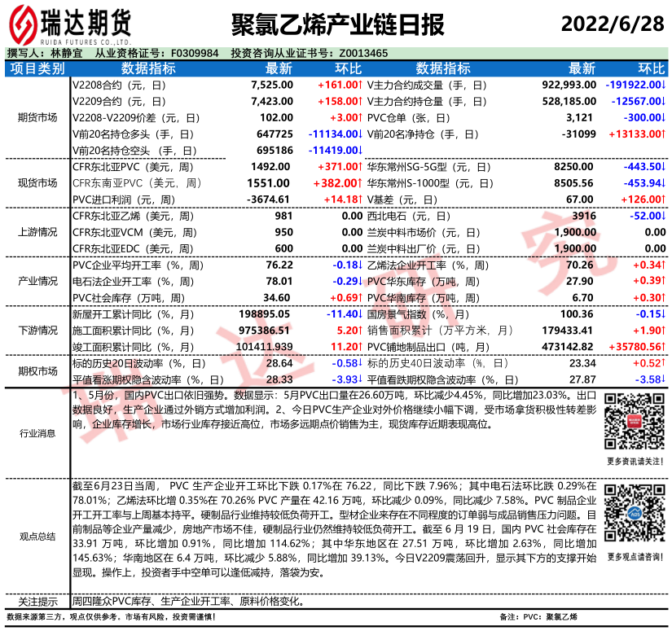Viewport: 672px width, 631px height.
Task: Click the 下游情况 category label
Action: 37,331
